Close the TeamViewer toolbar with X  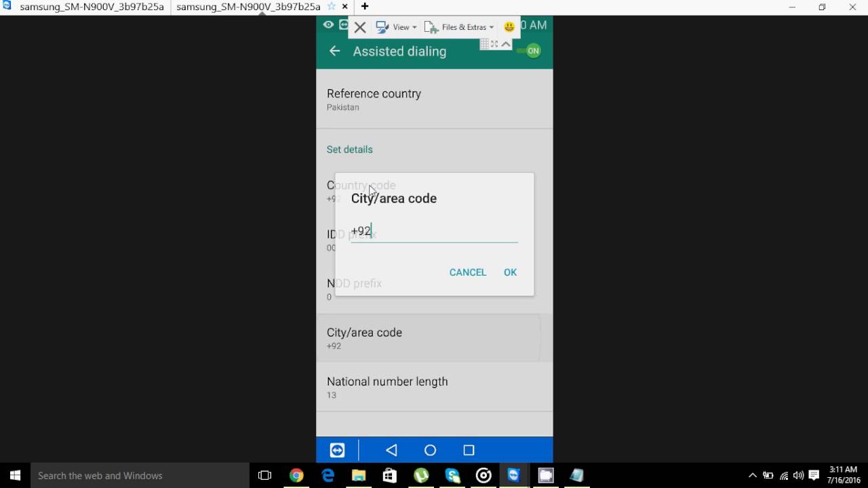click(x=360, y=27)
